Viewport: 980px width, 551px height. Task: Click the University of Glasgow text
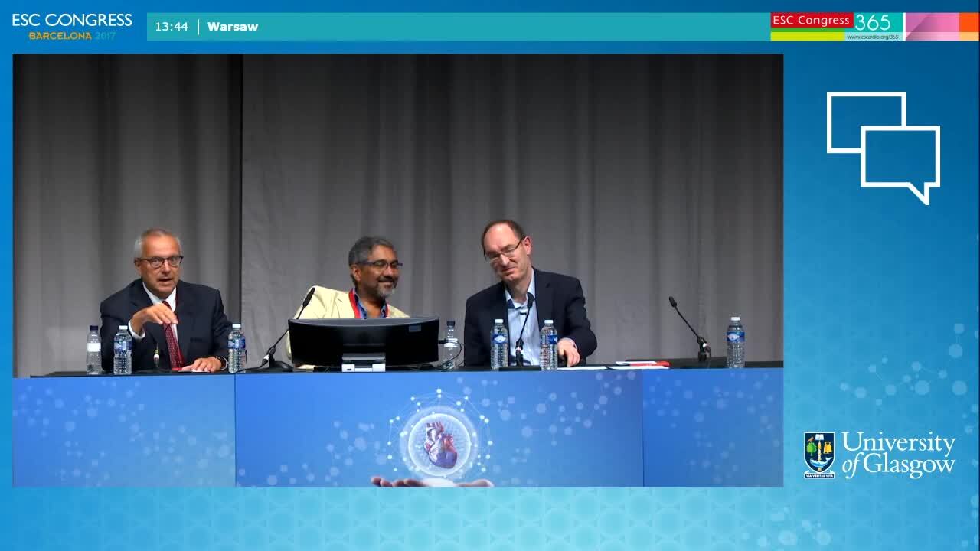tap(899, 455)
